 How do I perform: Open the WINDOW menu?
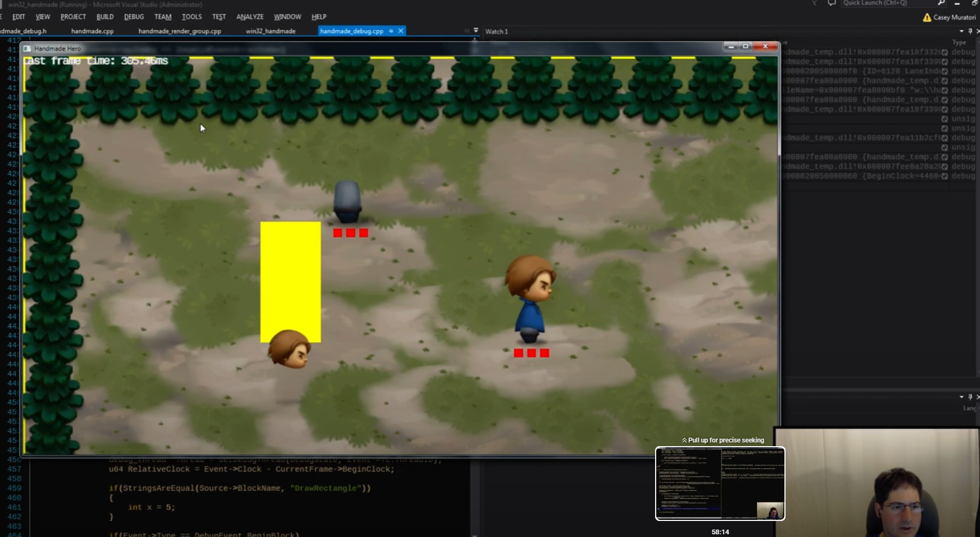[287, 17]
